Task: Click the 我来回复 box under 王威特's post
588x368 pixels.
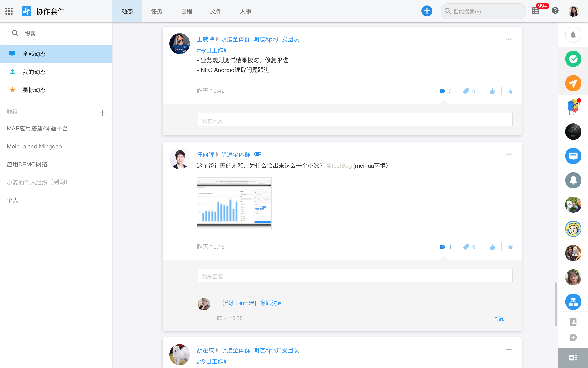Action: (x=355, y=120)
